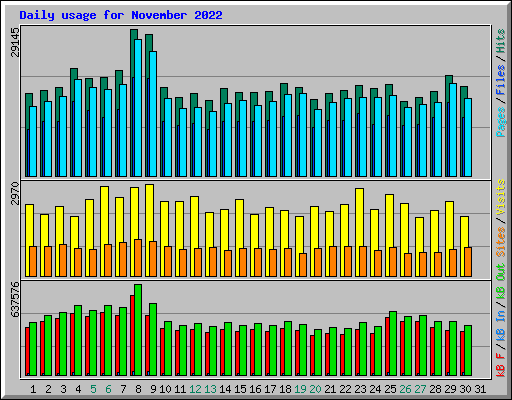Click the orange Sites bar for day 1

click(33, 261)
